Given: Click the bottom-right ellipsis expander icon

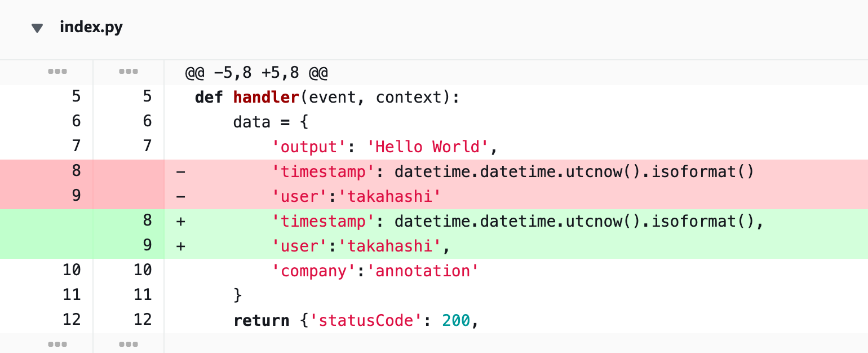Looking at the screenshot, I should pos(128,343).
